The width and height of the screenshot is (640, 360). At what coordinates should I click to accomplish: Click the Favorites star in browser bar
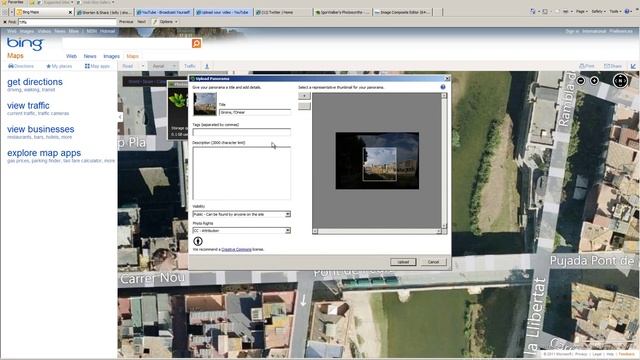pyautogui.click(x=5, y=2)
